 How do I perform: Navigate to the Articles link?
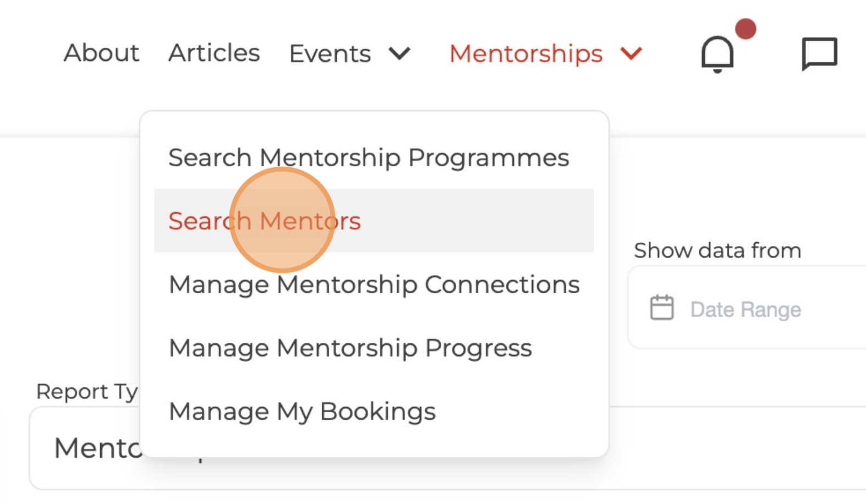pyautogui.click(x=214, y=53)
